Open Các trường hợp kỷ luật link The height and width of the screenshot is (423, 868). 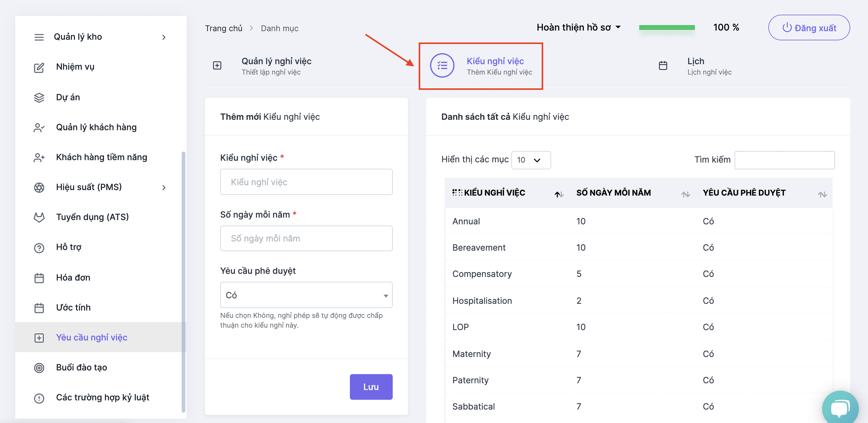102,397
